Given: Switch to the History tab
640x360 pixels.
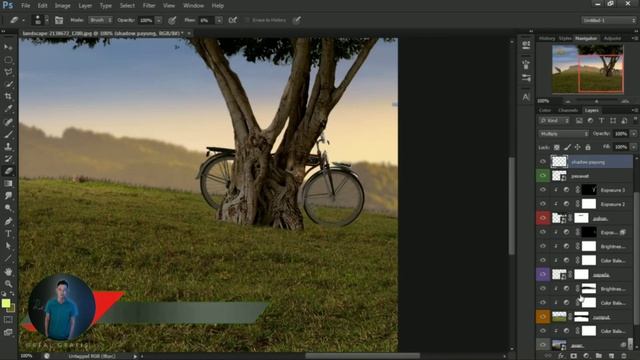Looking at the screenshot, I should click(547, 38).
